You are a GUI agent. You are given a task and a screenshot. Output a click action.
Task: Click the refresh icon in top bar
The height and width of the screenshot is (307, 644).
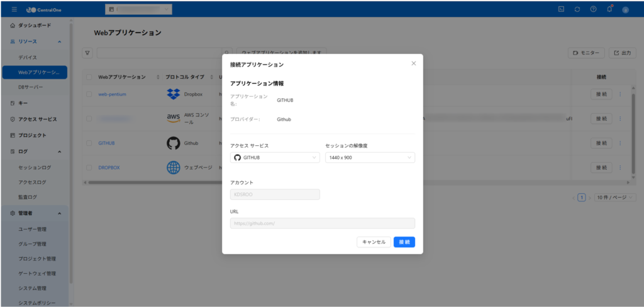577,9
